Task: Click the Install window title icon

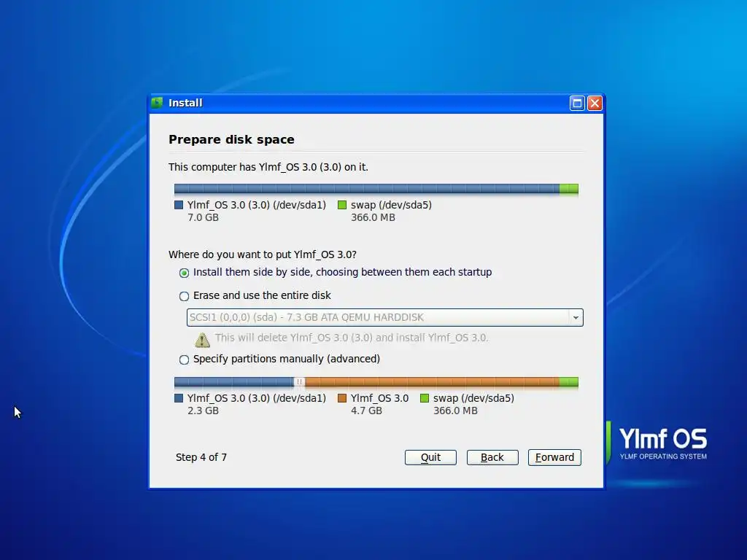Action: 157,102
